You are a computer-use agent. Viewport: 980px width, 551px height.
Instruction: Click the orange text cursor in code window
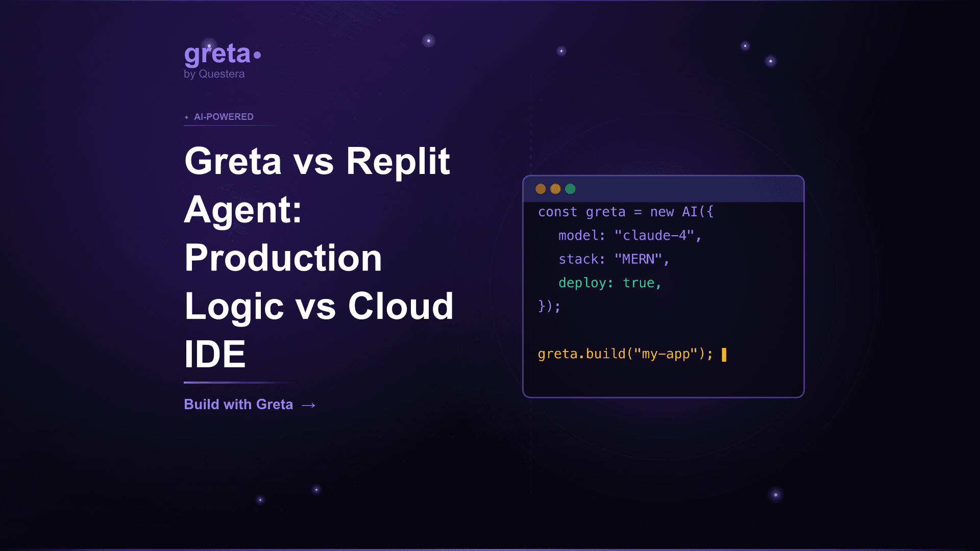(724, 355)
